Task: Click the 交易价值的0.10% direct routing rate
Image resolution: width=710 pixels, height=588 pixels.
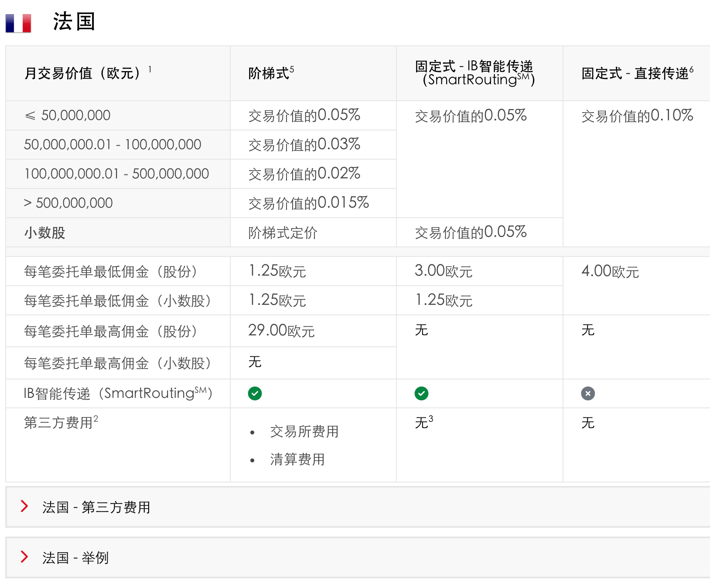Action: click(637, 116)
